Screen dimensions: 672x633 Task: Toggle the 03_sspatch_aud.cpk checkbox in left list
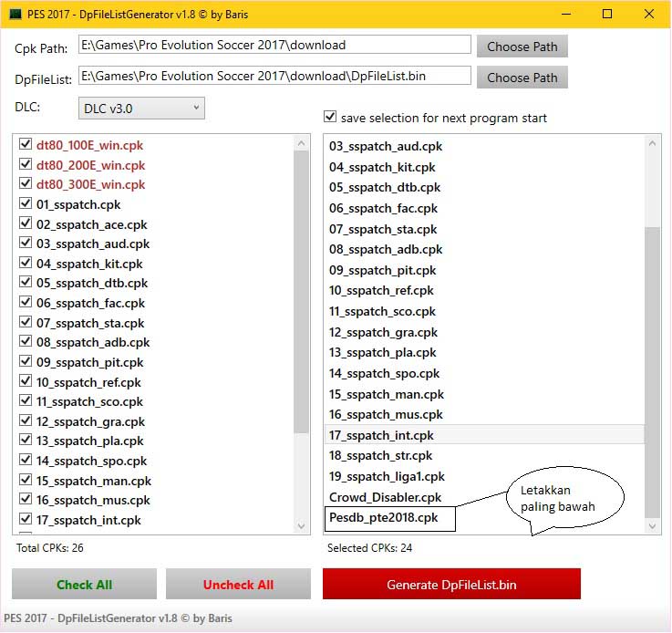tap(26, 243)
